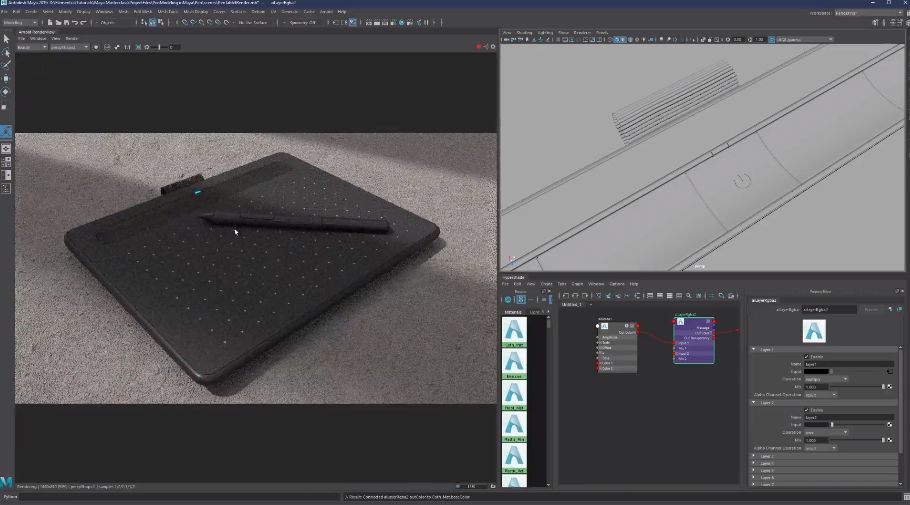910x505 pixels.
Task: Switch to the Materials tab in Hypershade browser
Action: (x=513, y=312)
